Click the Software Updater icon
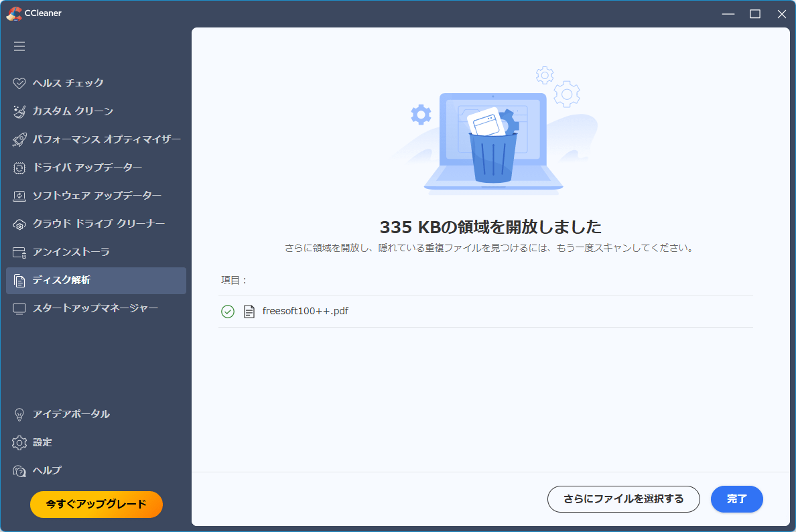Image resolution: width=796 pixels, height=532 pixels. pos(19,196)
